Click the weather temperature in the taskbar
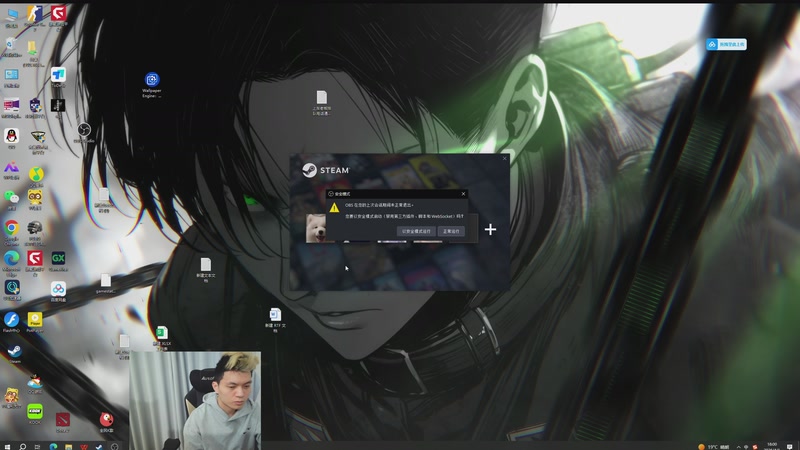Viewport: 800px width, 450px height. pos(714,447)
